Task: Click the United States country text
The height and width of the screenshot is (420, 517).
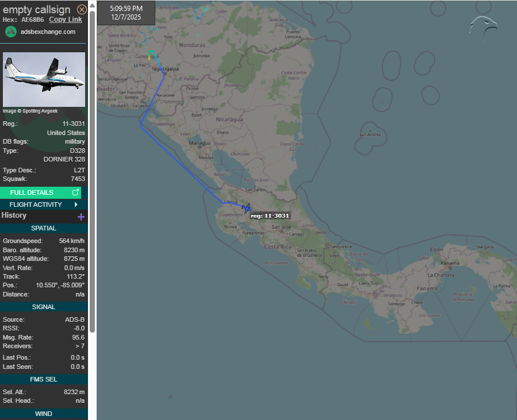Action: coord(66,133)
